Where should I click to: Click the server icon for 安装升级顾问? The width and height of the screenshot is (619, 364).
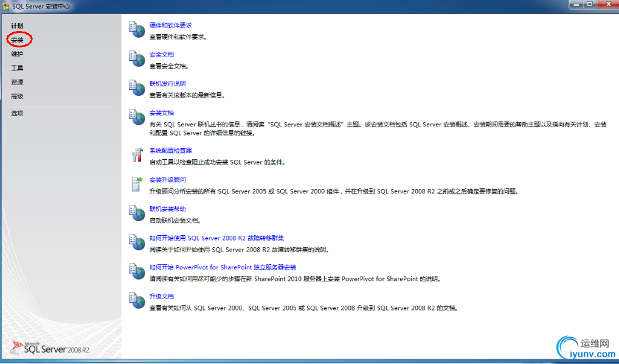(x=137, y=184)
